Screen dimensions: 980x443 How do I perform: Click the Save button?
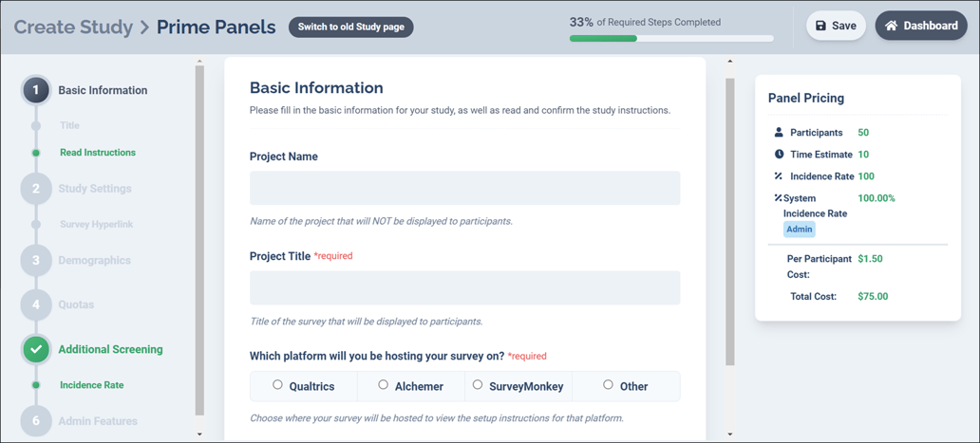836,26
